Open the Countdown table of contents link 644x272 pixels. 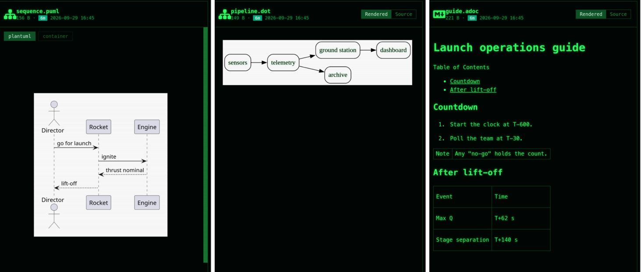(x=465, y=81)
